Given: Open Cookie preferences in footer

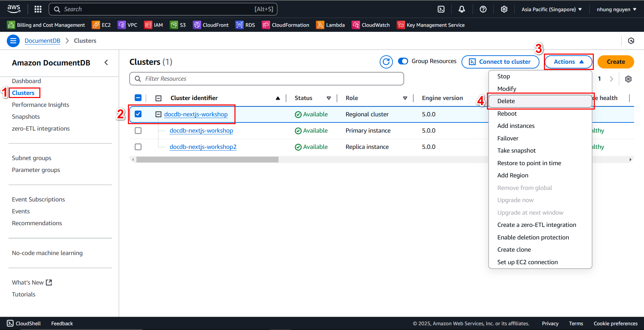Looking at the screenshot, I should pyautogui.click(x=615, y=324).
